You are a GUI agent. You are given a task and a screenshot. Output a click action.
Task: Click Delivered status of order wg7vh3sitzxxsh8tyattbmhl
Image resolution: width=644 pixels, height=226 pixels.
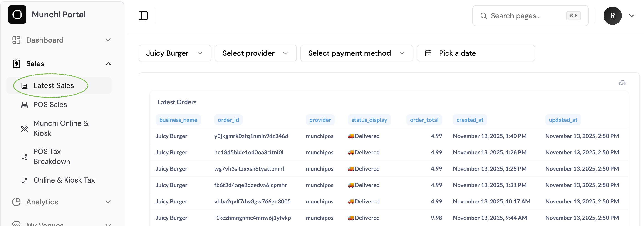364,169
